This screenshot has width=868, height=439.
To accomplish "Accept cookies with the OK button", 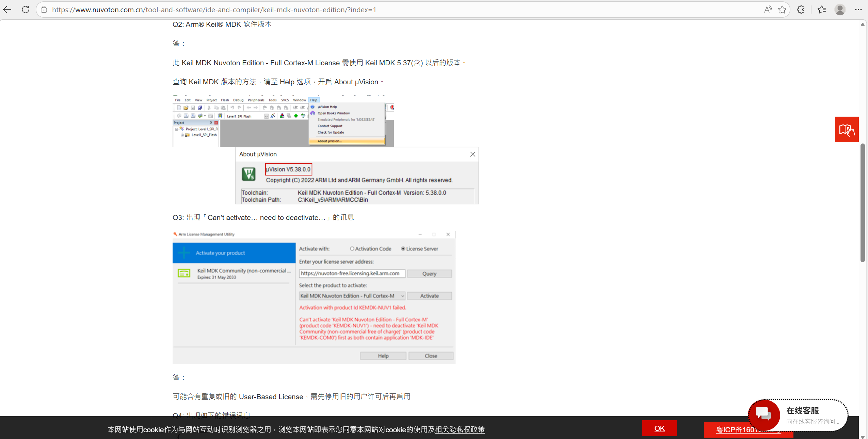I will coord(659,428).
